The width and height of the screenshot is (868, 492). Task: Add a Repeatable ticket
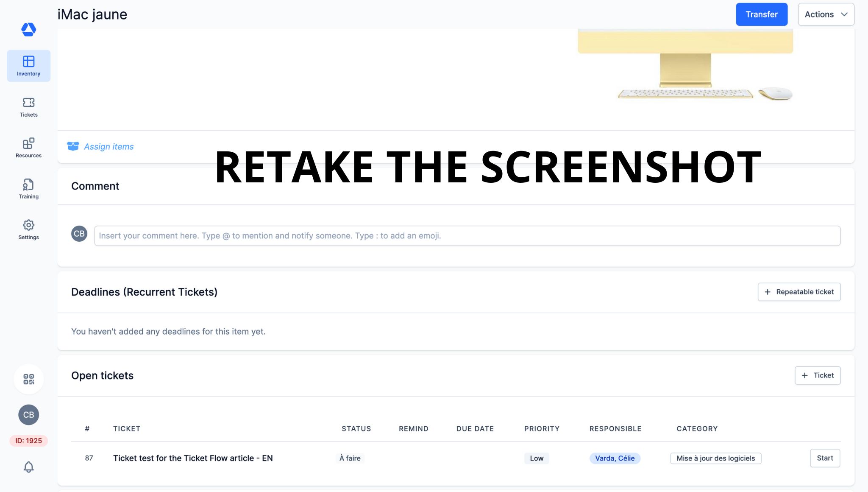(x=799, y=292)
